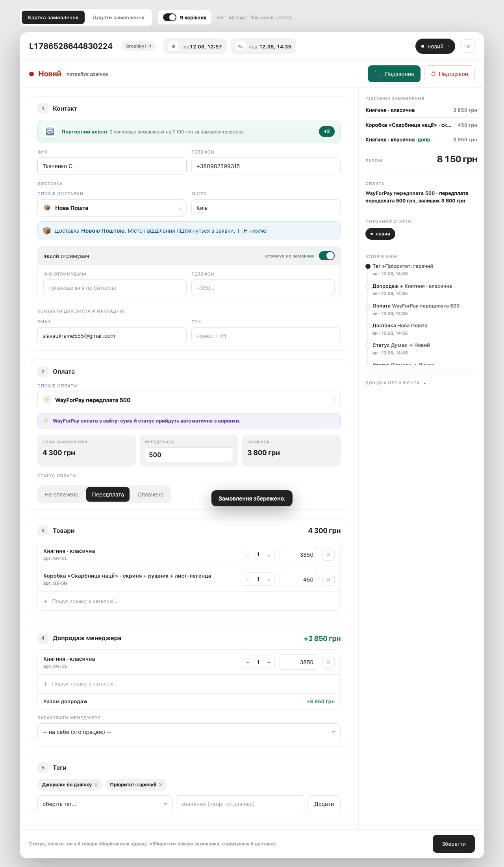Close the order card with X

(468, 46)
